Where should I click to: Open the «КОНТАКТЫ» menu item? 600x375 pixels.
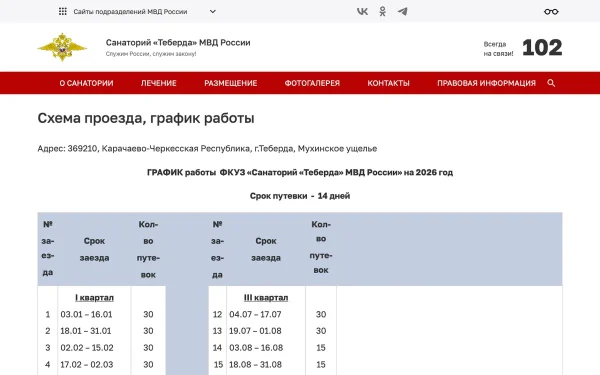[388, 83]
